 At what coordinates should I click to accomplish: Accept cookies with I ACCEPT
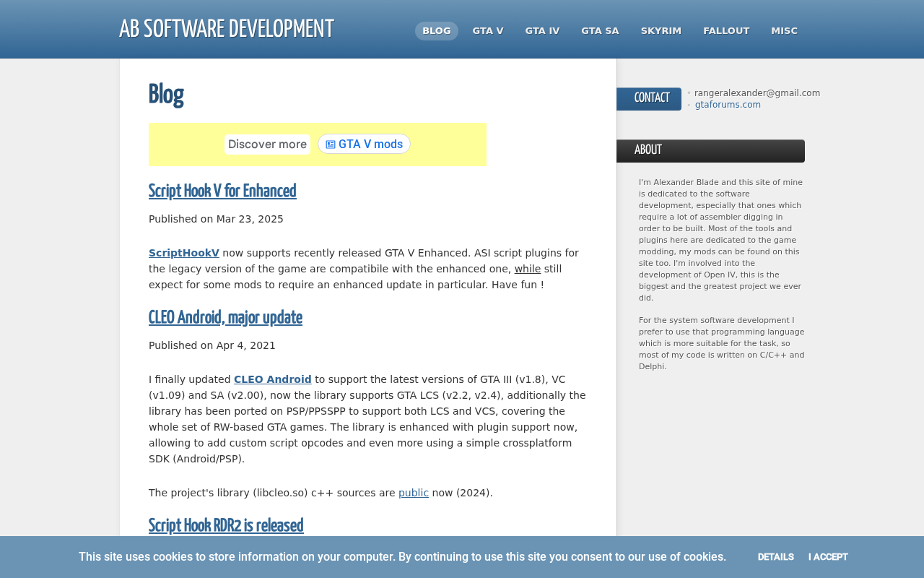coord(828,557)
